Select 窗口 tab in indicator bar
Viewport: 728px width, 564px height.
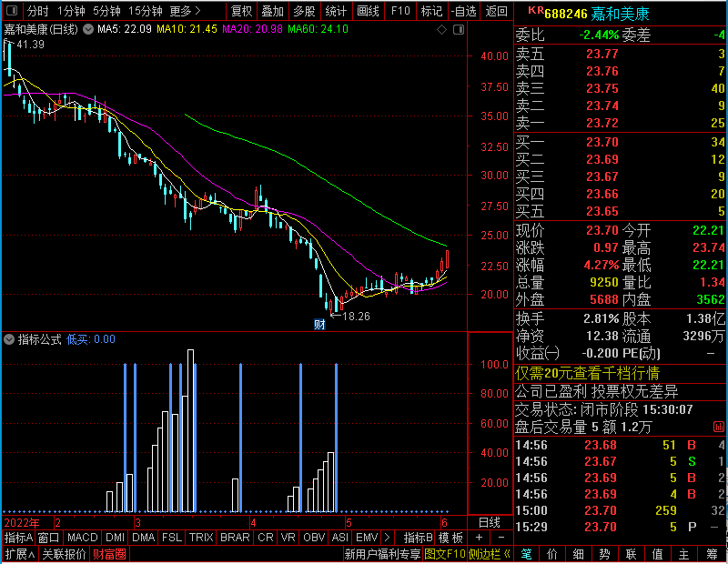click(x=49, y=538)
